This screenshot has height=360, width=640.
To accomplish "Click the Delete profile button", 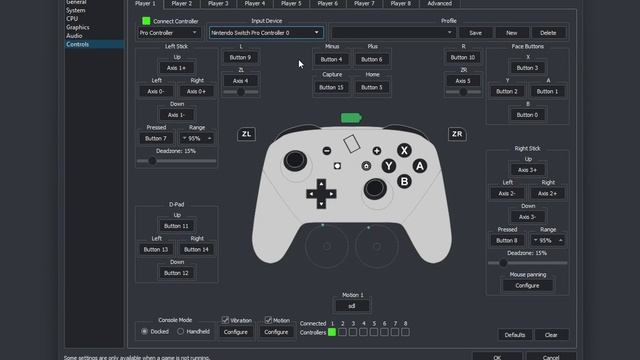I will pos(548,33).
